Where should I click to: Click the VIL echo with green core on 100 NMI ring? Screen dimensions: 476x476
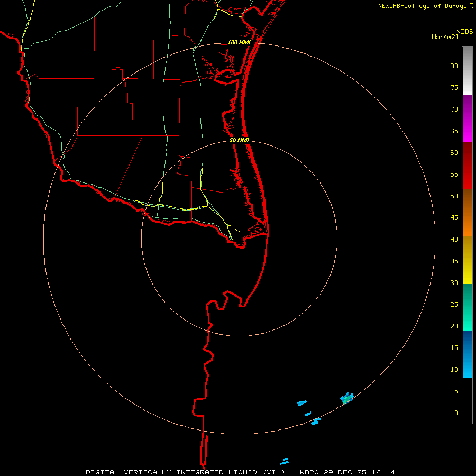click(x=346, y=398)
